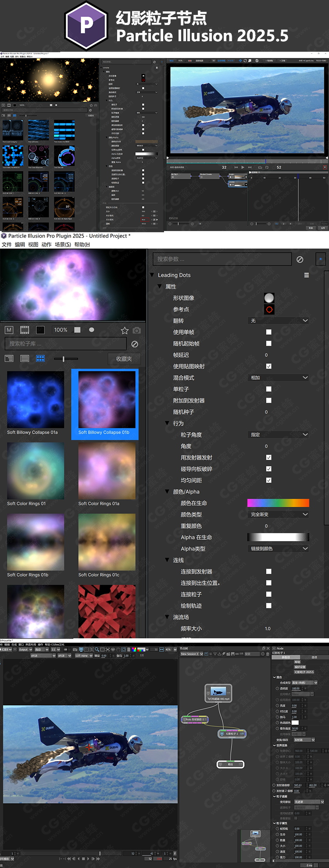This screenshot has height=868, width=329.
Task: Collapse the 湍流场 group
Action: tap(167, 617)
